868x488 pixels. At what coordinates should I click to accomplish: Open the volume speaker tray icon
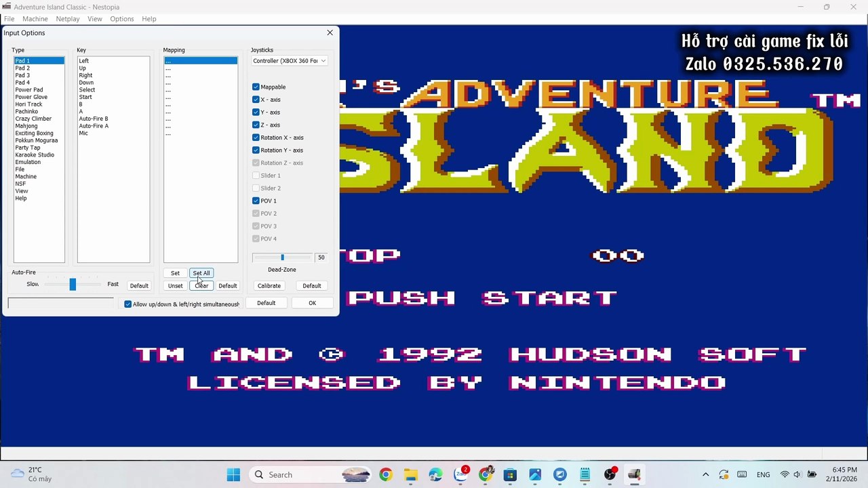coord(797,474)
